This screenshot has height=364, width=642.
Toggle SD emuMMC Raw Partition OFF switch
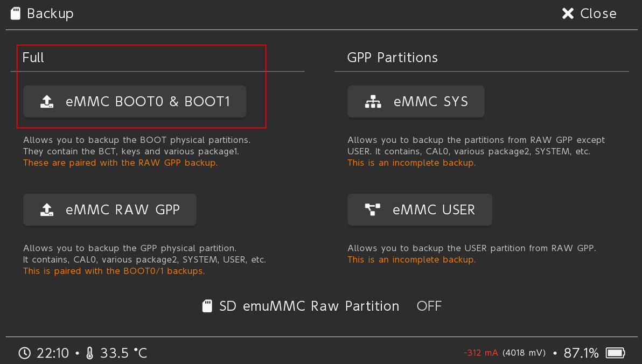point(429,306)
